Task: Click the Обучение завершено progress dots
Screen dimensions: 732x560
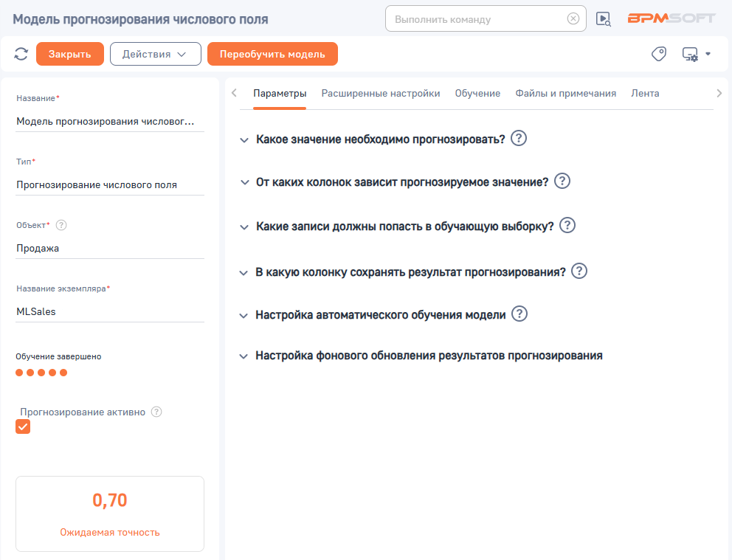Action: click(40, 373)
